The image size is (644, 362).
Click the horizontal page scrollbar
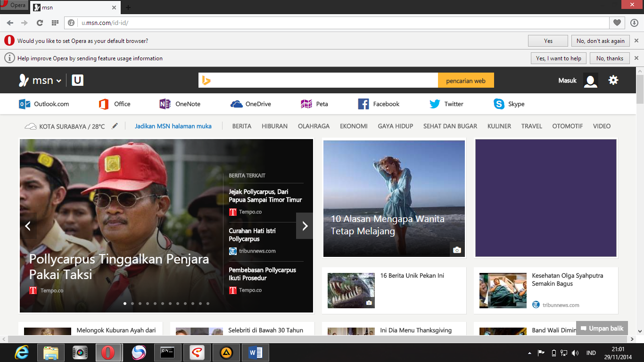coord(318,339)
